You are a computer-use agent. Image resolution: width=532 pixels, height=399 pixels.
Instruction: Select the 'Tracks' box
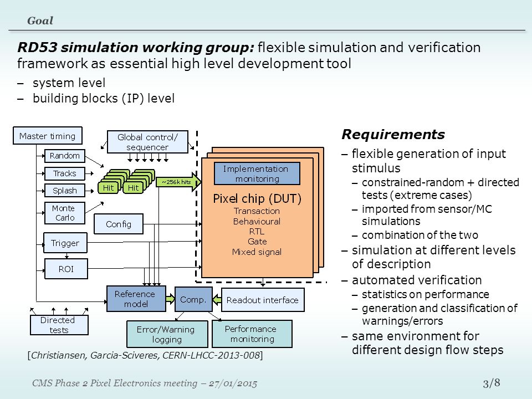(64, 173)
